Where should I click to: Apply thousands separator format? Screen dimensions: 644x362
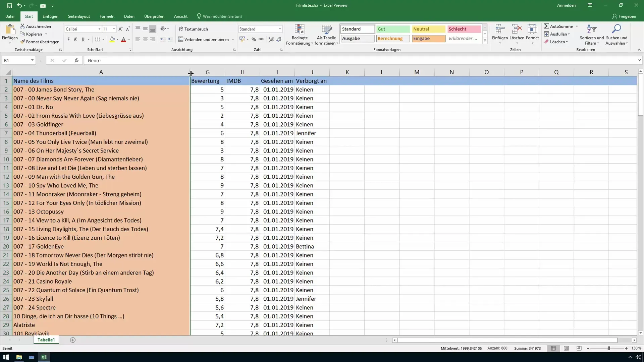pyautogui.click(x=261, y=39)
